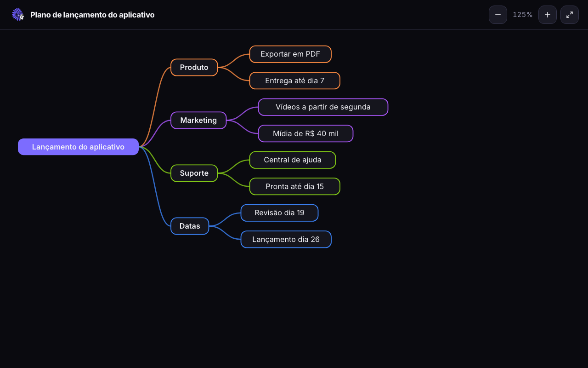
Task: Click the app logo icon
Action: click(x=18, y=15)
